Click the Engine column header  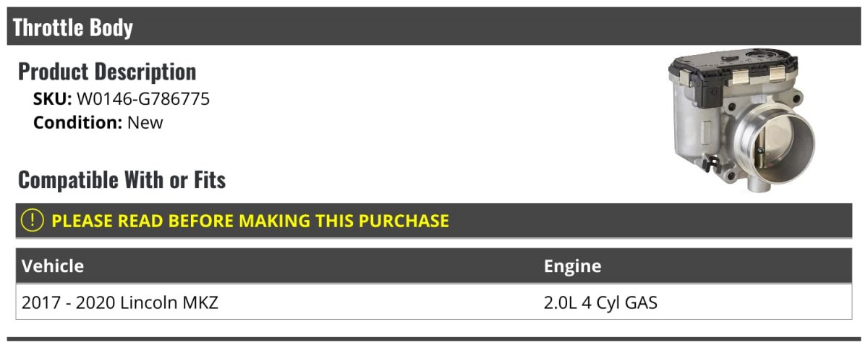click(x=572, y=266)
